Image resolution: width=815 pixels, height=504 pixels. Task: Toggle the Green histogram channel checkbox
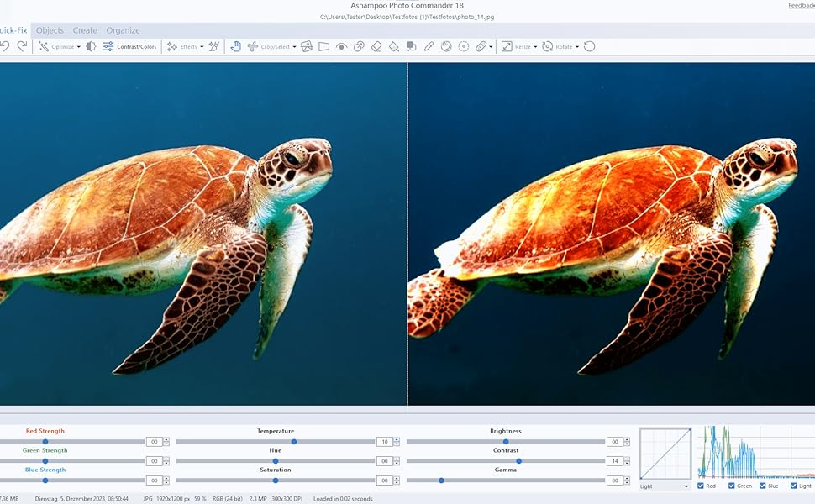point(732,486)
